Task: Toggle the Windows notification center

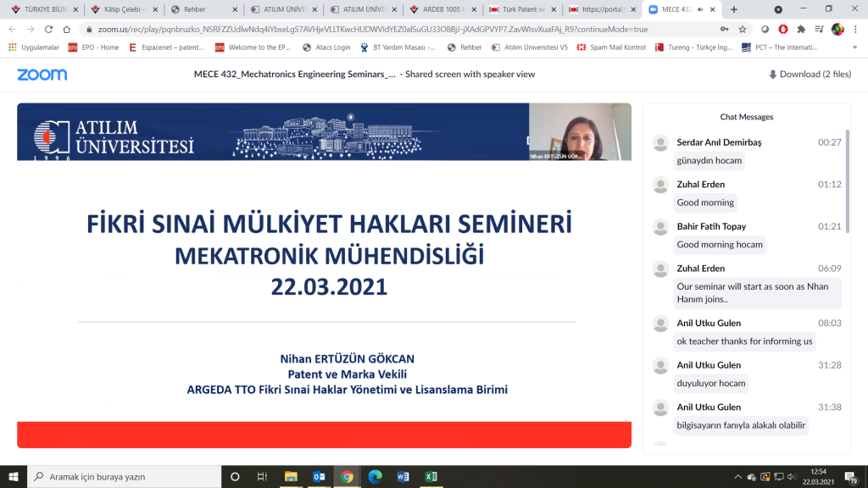Action: [x=849, y=476]
